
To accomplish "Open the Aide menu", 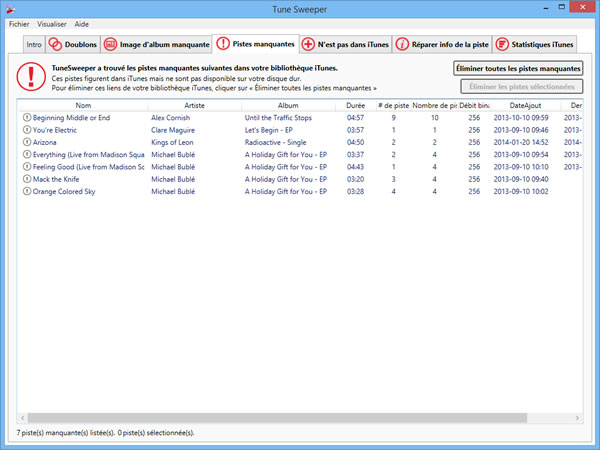I will pos(82,24).
